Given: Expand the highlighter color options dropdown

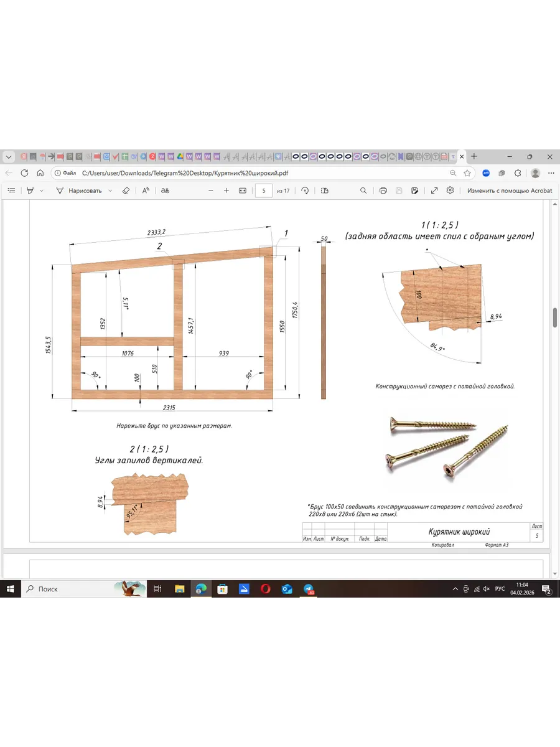Looking at the screenshot, I should coord(42,190).
